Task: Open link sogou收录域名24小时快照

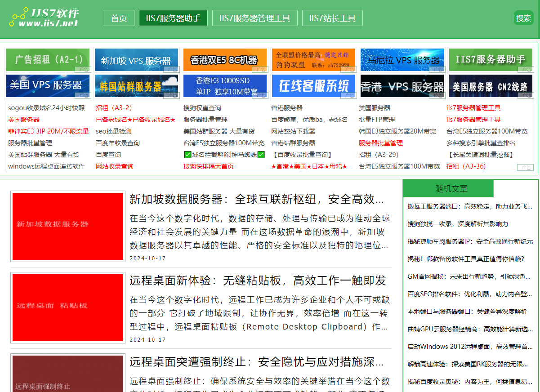Action: (x=46, y=108)
